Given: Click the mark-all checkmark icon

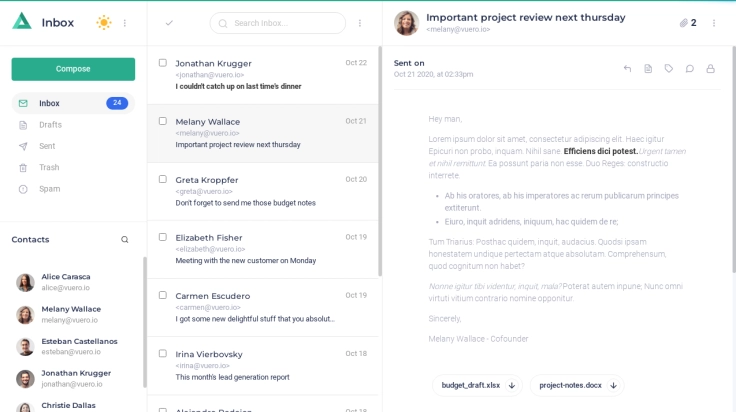Looking at the screenshot, I should coord(169,23).
